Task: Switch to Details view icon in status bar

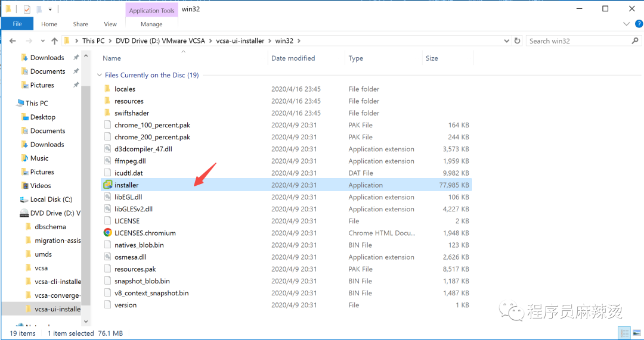Action: [x=625, y=333]
